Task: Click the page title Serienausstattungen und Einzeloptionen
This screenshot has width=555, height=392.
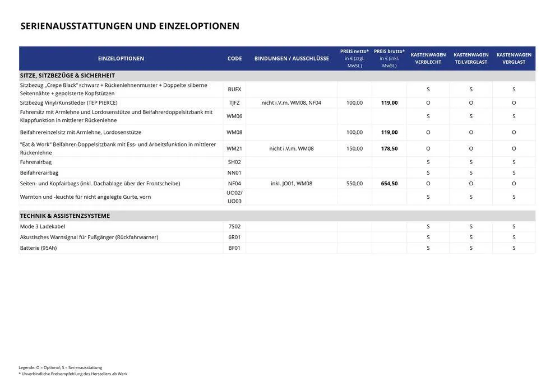Action: point(129,26)
